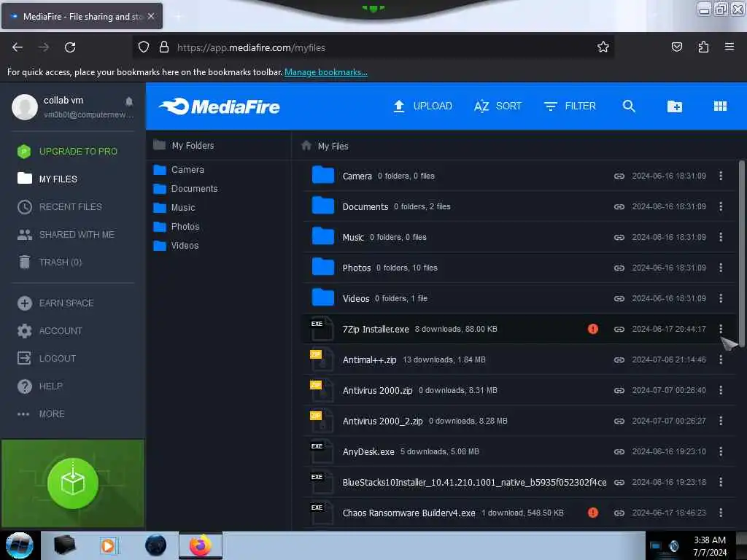Click the AnyDesk.exe file icon
747x560 pixels.
tap(322, 451)
